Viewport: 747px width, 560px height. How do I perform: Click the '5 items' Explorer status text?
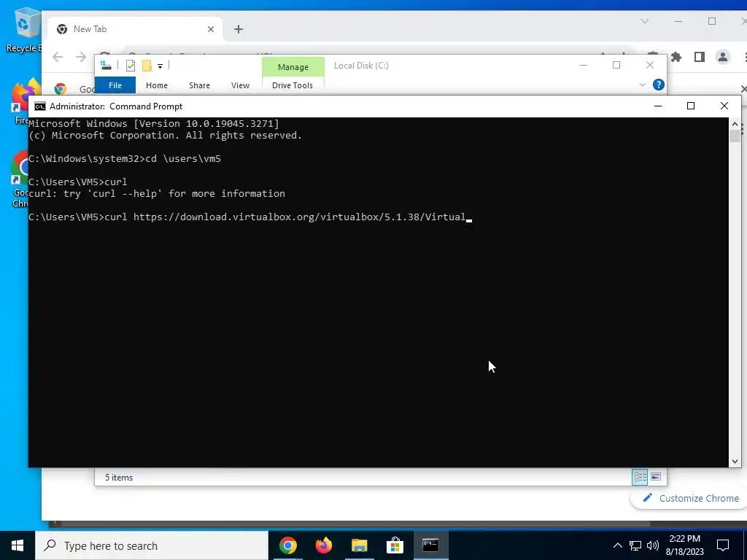pyautogui.click(x=119, y=477)
